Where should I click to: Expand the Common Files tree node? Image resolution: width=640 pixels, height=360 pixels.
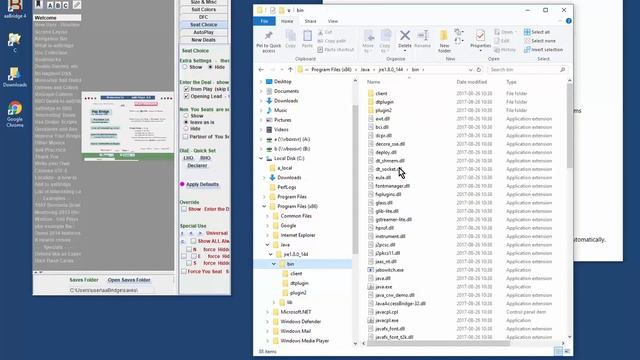tap(268, 216)
